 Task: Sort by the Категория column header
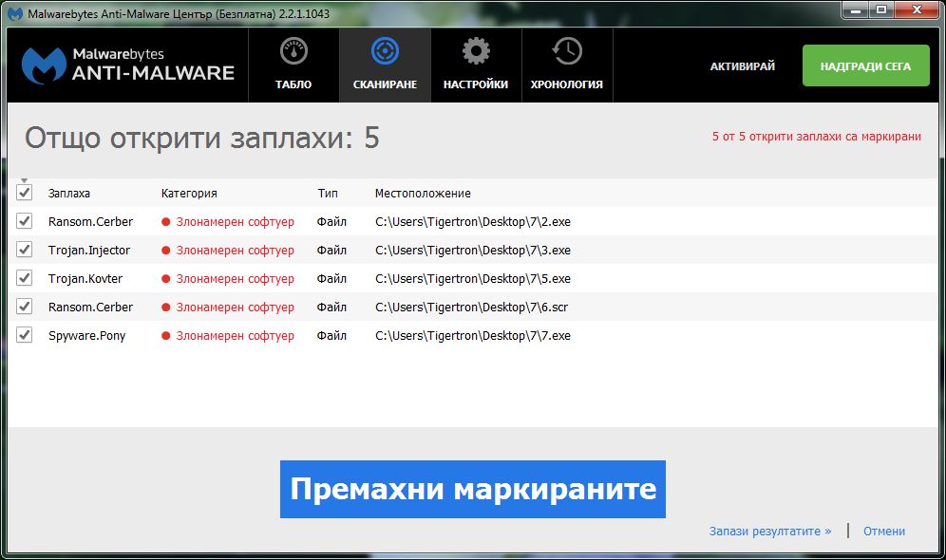tap(189, 194)
